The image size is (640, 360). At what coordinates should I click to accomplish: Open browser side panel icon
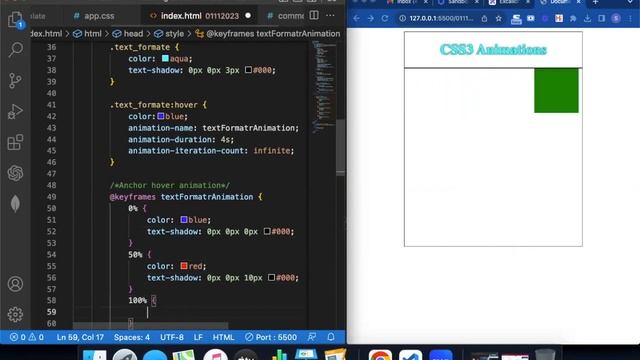click(x=602, y=18)
